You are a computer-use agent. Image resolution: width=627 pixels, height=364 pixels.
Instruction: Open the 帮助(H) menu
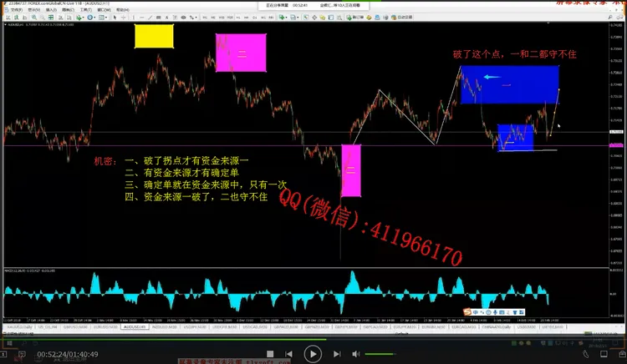point(123,10)
